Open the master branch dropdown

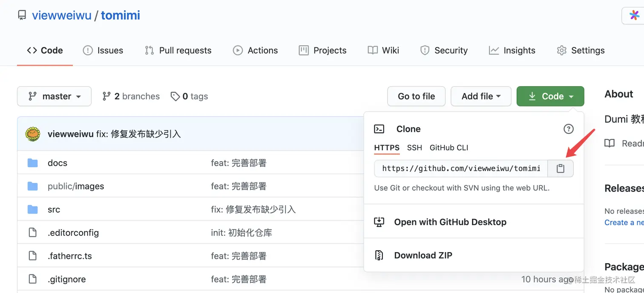54,96
